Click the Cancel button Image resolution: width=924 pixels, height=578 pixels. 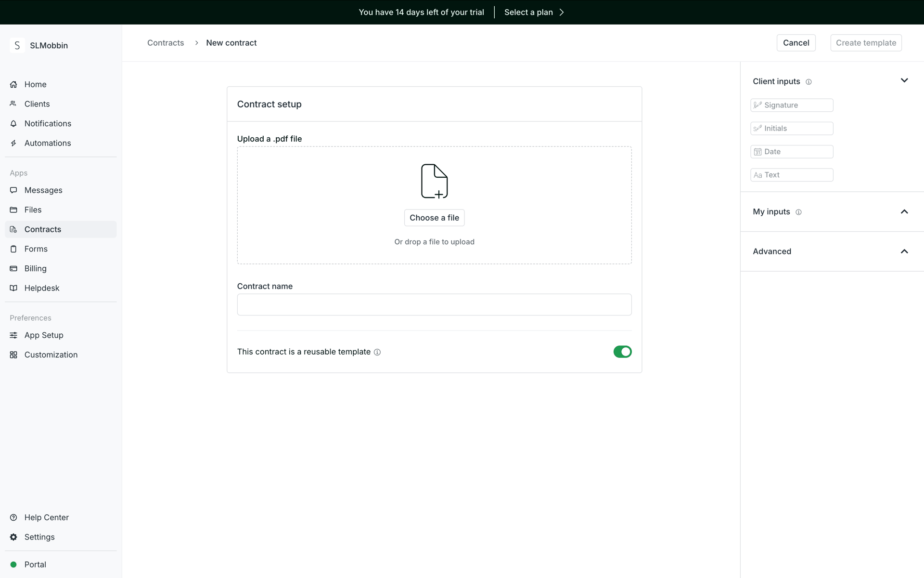796,43
